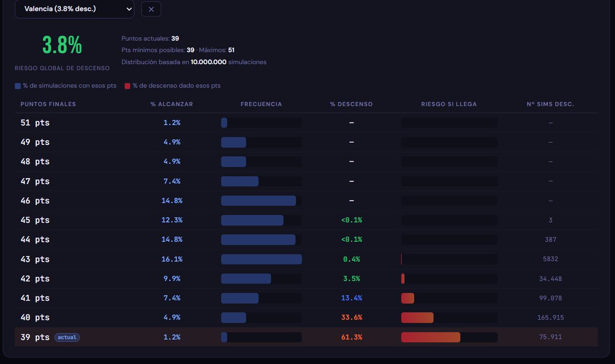Viewport: 615px width, 364px height.
Task: Select the 41 pts row label
Action: tap(35, 298)
